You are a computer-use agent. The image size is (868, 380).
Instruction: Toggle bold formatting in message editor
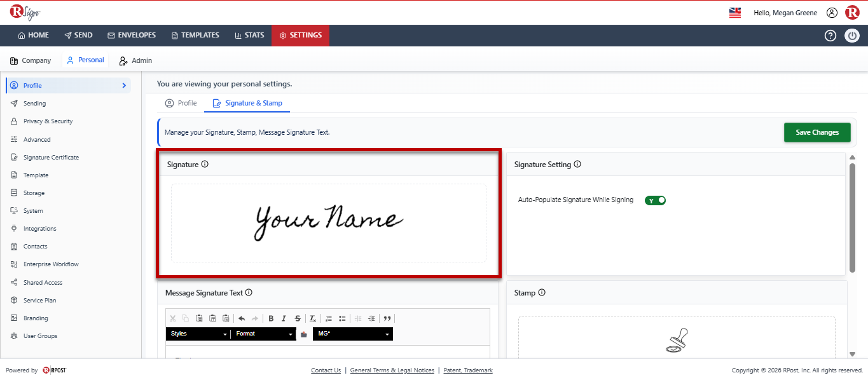point(271,318)
